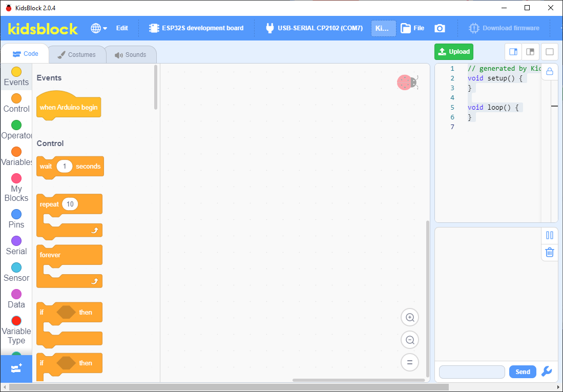Click the 'when Arduino begin' block
563x392 pixels.
coord(69,107)
